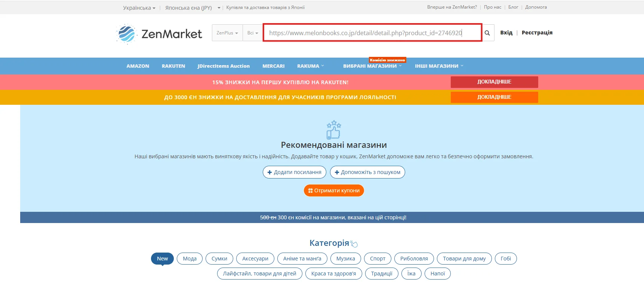Click ДОКЛАДНІШЕ on the loyalty program banner
The image size is (644, 293).
tap(494, 97)
